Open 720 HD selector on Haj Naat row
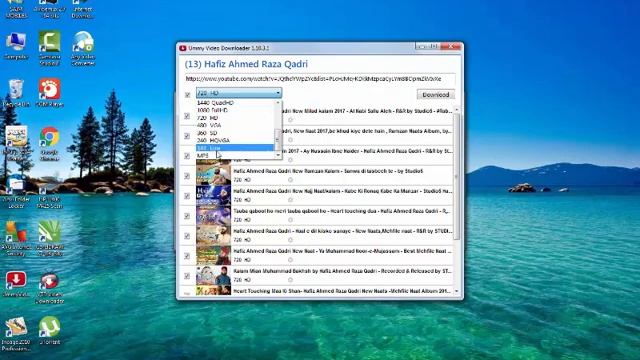640x360 pixels. click(242, 200)
